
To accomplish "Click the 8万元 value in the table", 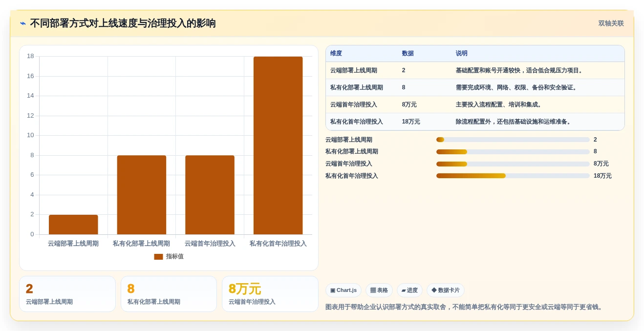I will [409, 104].
